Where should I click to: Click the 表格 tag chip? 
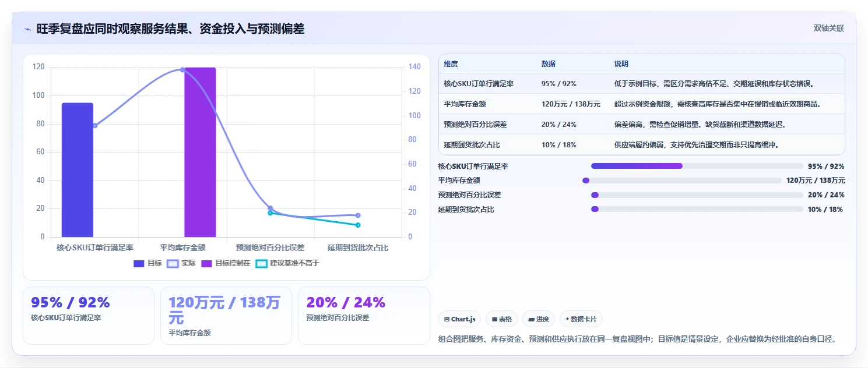[501, 319]
